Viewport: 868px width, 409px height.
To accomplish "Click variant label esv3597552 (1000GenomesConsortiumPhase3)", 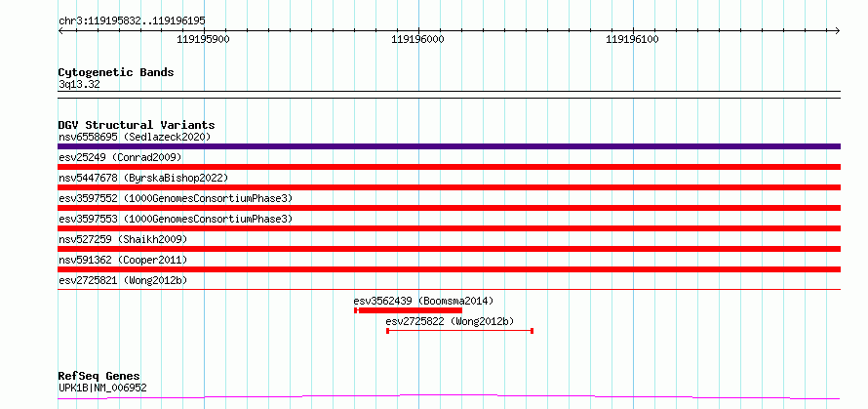I will pyautogui.click(x=176, y=198).
